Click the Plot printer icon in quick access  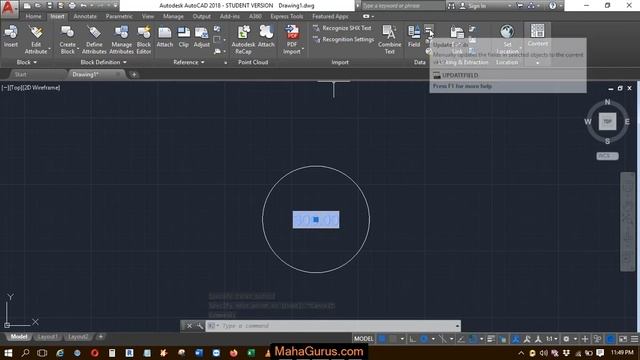click(x=72, y=6)
